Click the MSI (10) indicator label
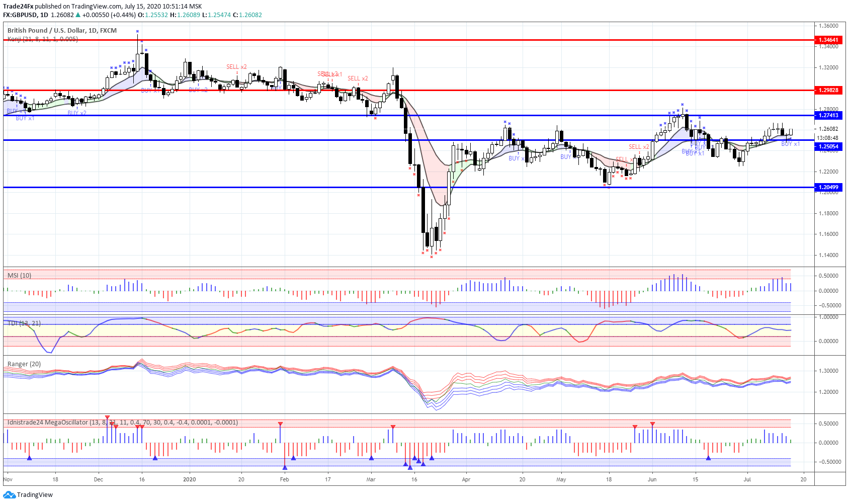The height and width of the screenshot is (504, 849). tap(19, 275)
